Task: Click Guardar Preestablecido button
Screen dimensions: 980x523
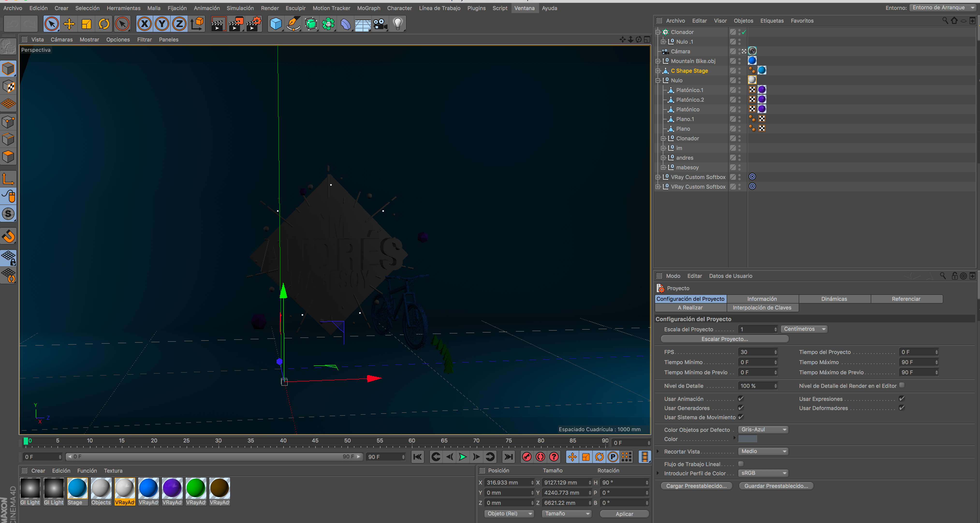Action: [x=776, y=486]
